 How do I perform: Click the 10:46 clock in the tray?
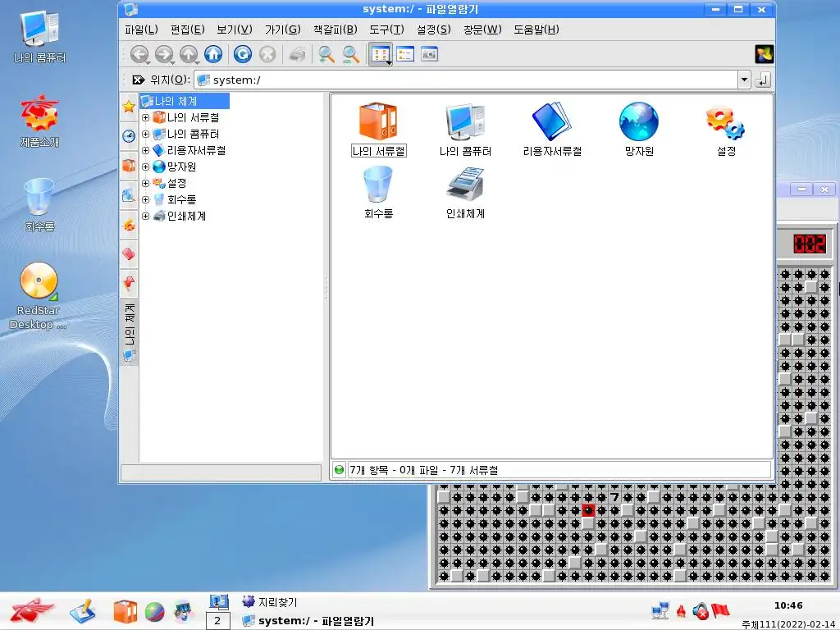tap(788, 606)
